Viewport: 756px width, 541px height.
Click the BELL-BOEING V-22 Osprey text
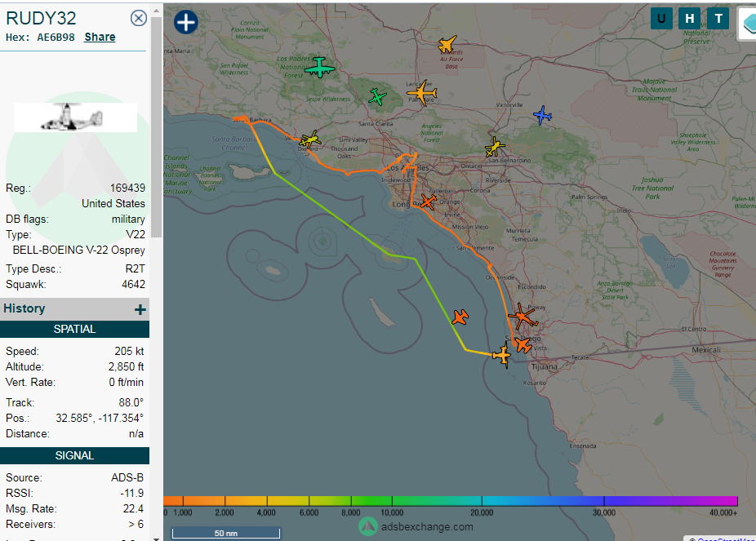(x=78, y=250)
